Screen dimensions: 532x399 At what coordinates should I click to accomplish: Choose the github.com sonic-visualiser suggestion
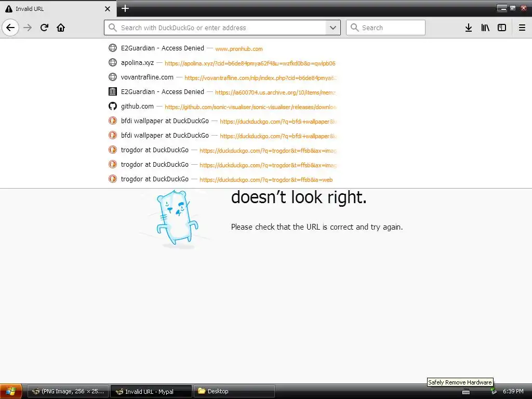(222, 107)
